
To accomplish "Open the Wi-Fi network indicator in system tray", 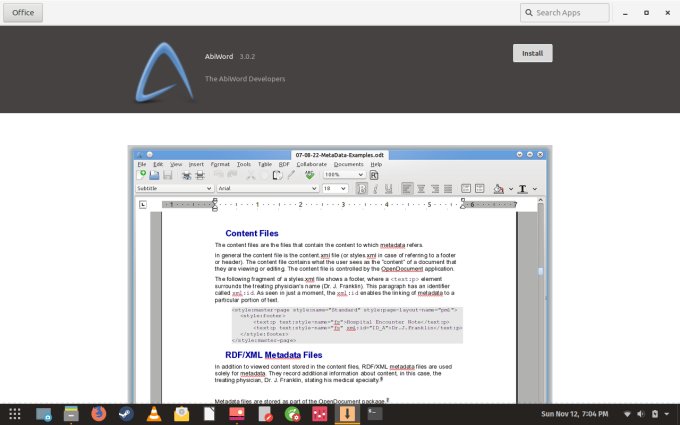I will pos(627,414).
